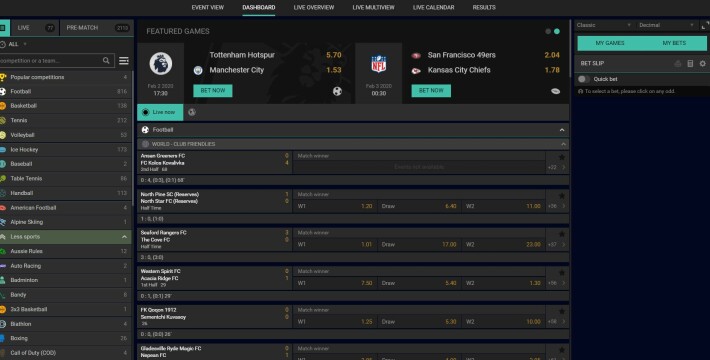Click Bet Now for Tottenham vs Manchester City

coord(213,91)
